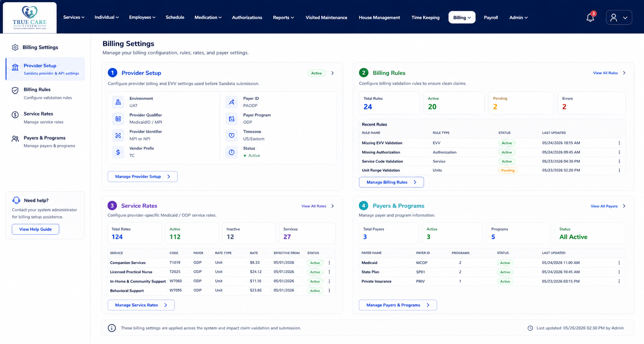Click Billing Rules shield icon in sidebar
The width and height of the screenshot is (644, 344).
[15, 91]
